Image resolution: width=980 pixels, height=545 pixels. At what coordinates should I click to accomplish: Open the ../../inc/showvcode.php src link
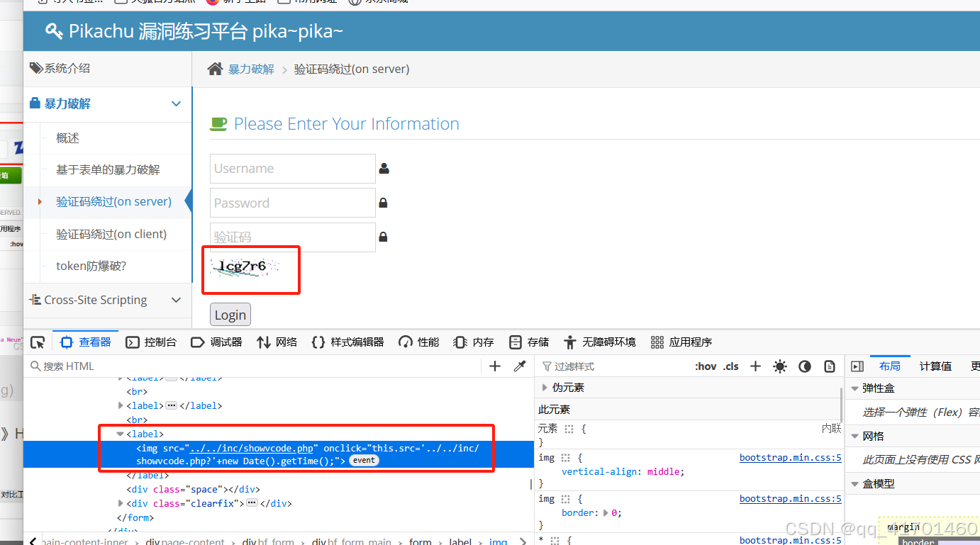pos(252,448)
